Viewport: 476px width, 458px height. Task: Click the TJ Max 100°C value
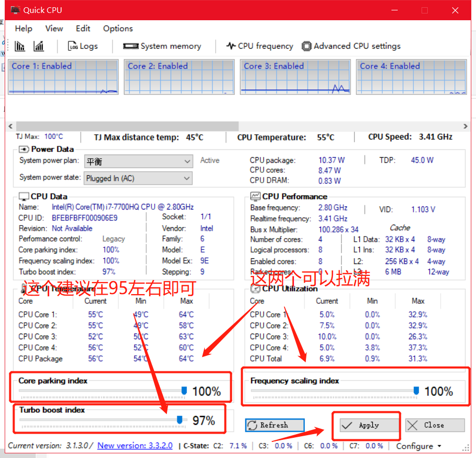tap(54, 136)
